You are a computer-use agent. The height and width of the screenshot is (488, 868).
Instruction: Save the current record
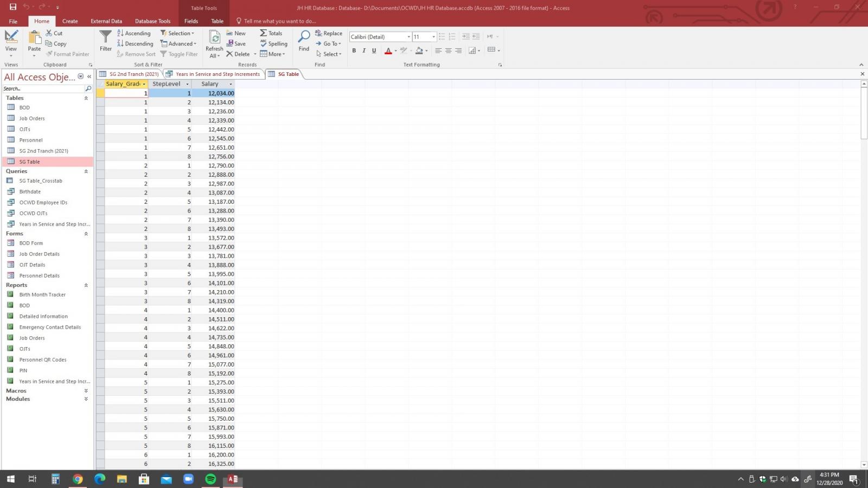tap(236, 43)
